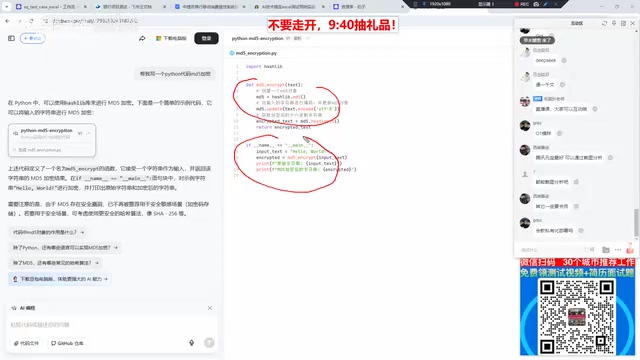Click the new chat pill button
Image resolution: width=640 pixels, height=360 pixels.
coord(33,38)
